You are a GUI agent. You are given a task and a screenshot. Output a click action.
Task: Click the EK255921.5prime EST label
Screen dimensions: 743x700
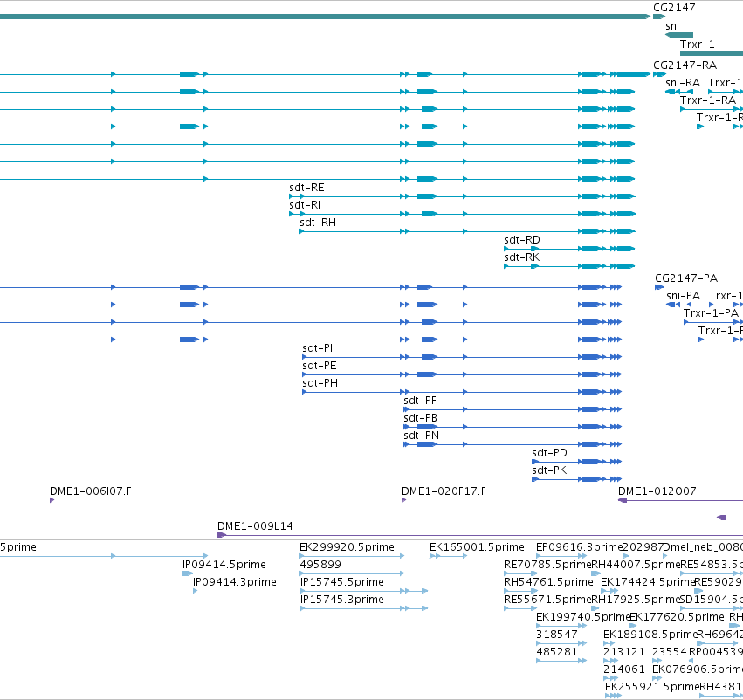pyautogui.click(x=652, y=688)
